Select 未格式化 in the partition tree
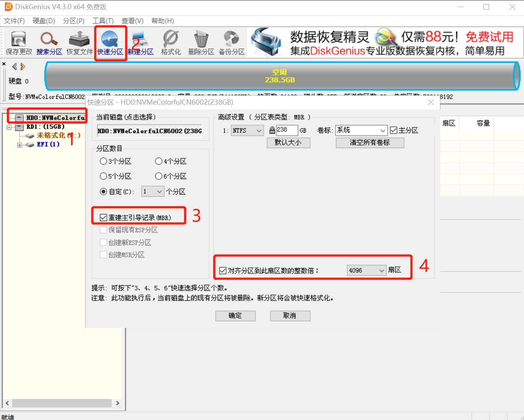Image resolution: width=524 pixels, height=420 pixels. 52,135
